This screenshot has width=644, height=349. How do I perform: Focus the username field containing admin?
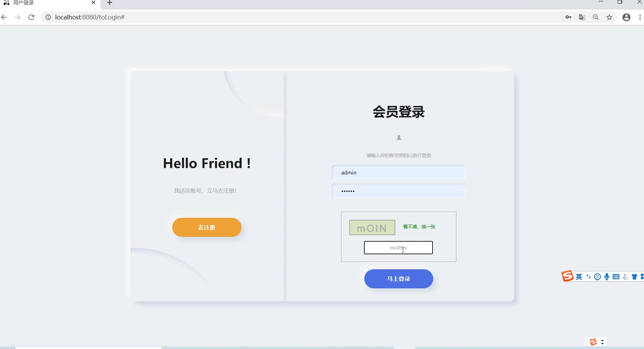[x=398, y=173]
